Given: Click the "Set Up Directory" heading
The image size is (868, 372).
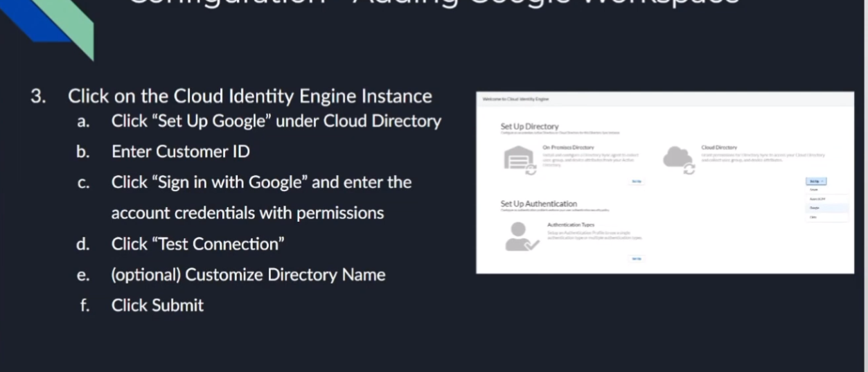Looking at the screenshot, I should [x=529, y=127].
